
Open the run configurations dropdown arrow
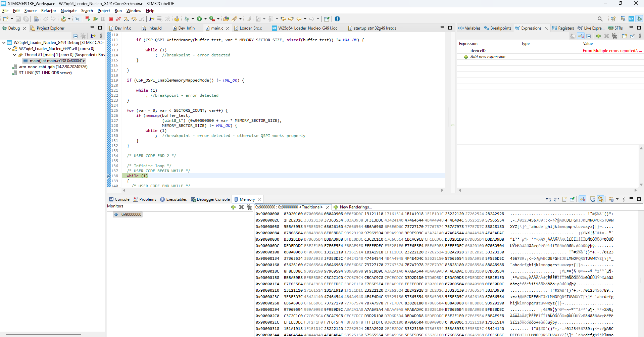click(x=205, y=19)
